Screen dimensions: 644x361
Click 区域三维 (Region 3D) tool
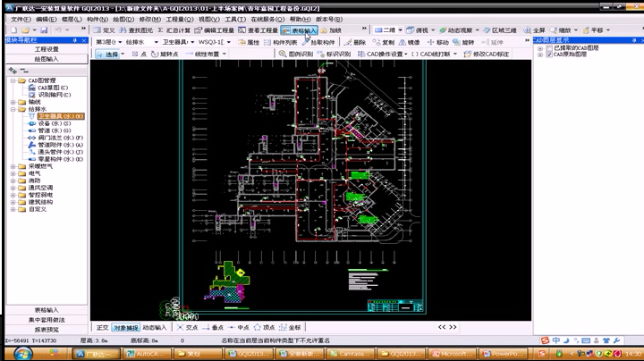[500, 30]
